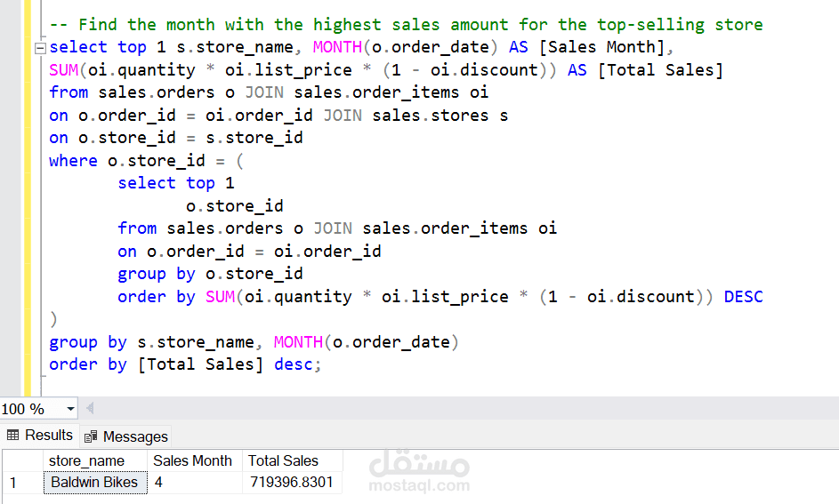839x504 pixels.
Task: Click the [Sales Month] alias in the select list
Action: click(x=601, y=47)
